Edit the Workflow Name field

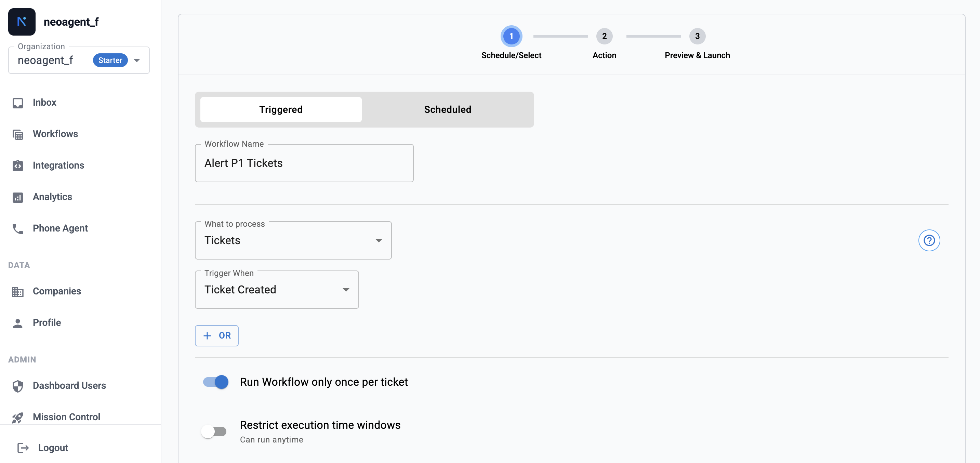pos(304,163)
